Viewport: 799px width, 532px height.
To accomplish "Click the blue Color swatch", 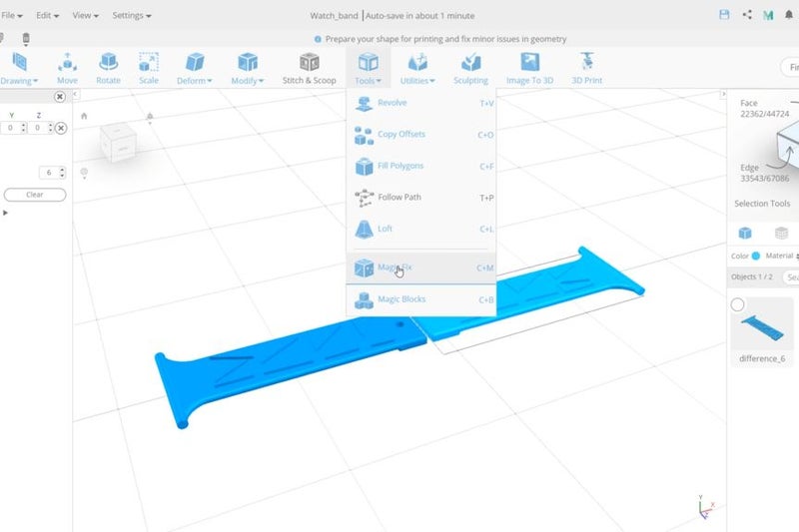I will pyautogui.click(x=755, y=257).
